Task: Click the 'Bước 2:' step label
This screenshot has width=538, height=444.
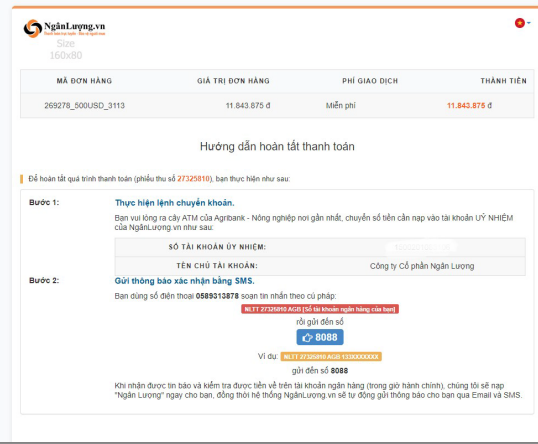Action: pyautogui.click(x=44, y=280)
